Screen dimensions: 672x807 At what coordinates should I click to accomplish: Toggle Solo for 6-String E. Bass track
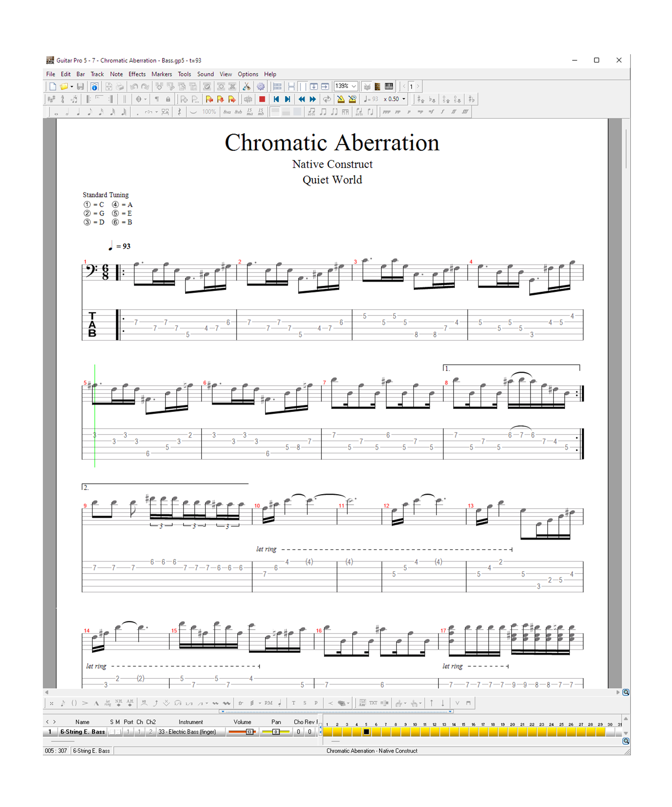point(112,732)
